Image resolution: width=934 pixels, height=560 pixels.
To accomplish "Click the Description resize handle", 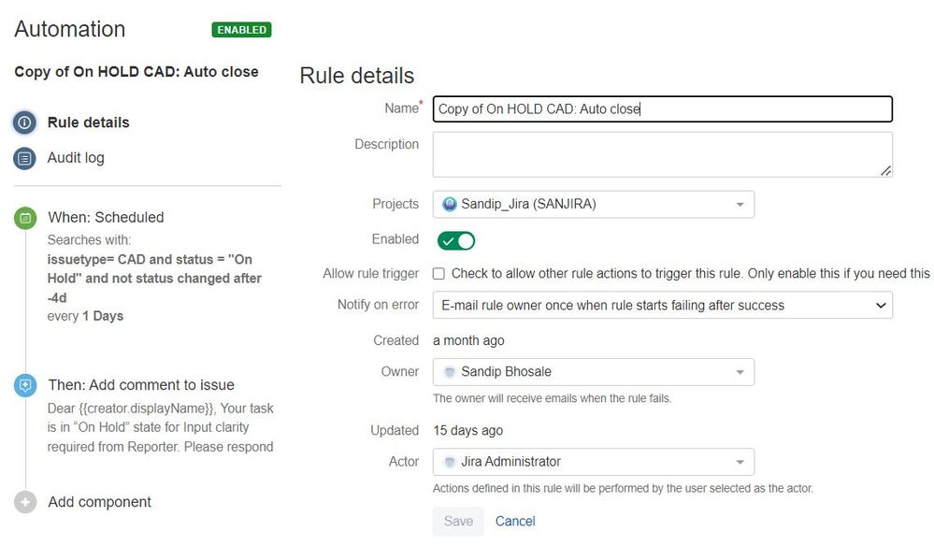I will (x=885, y=171).
